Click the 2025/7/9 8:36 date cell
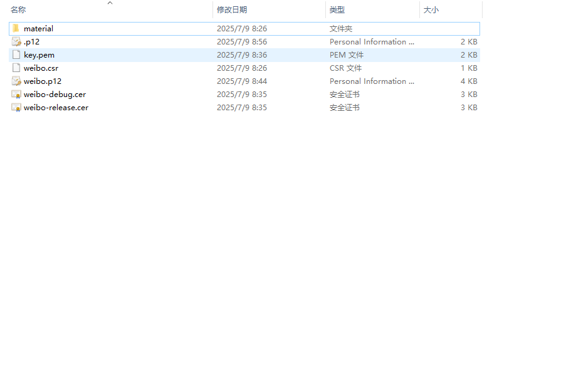 pos(242,55)
